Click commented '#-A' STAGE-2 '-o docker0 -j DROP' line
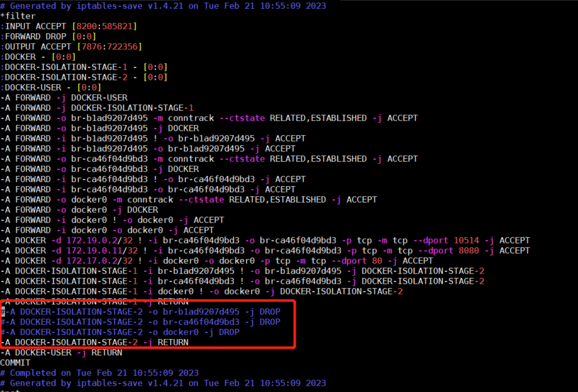Image resolution: width=578 pixels, height=392 pixels. point(120,332)
